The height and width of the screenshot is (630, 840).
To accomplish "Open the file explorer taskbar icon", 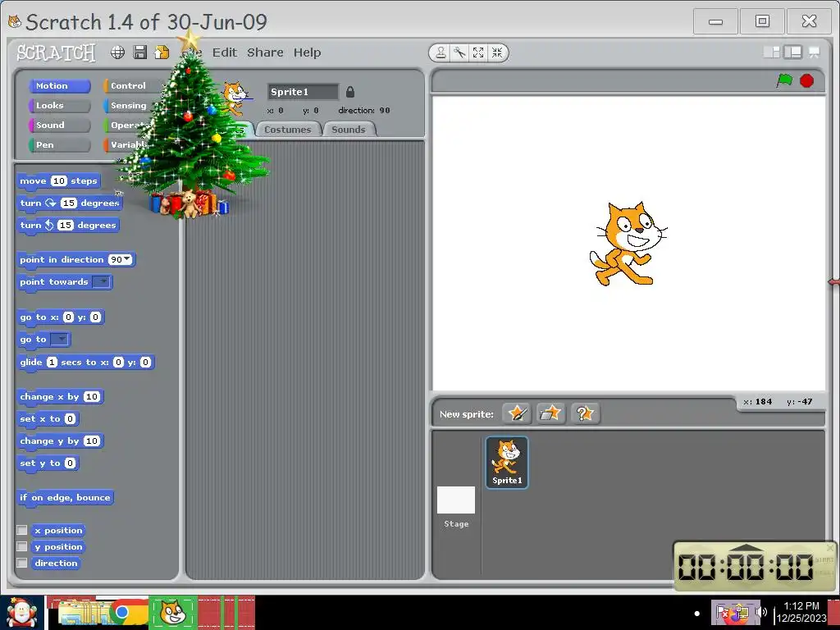I will pyautogui.click(x=83, y=612).
